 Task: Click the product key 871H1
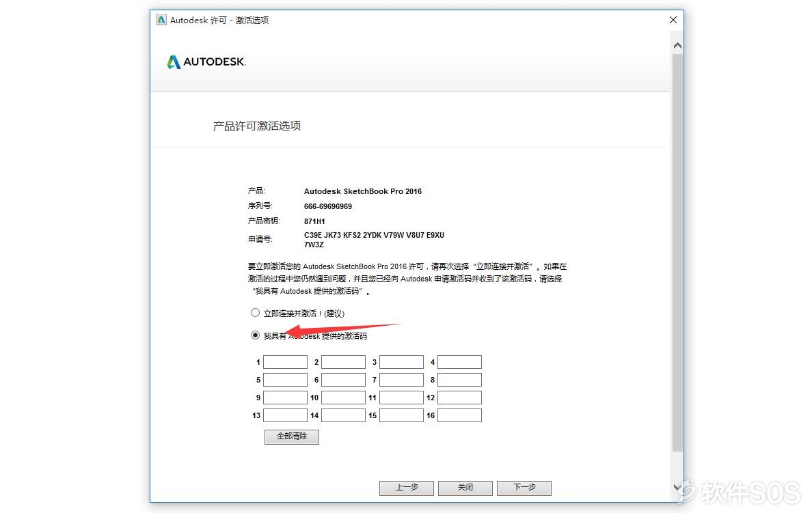tap(314, 221)
